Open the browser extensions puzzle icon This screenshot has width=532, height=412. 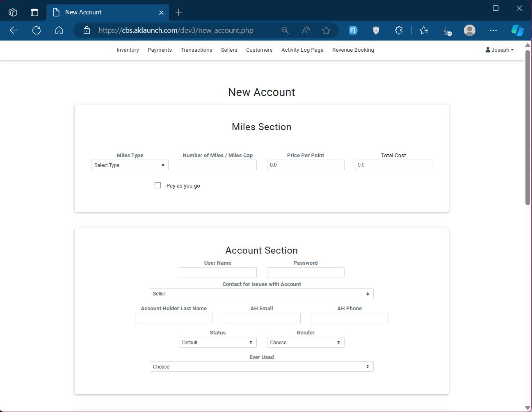(399, 30)
